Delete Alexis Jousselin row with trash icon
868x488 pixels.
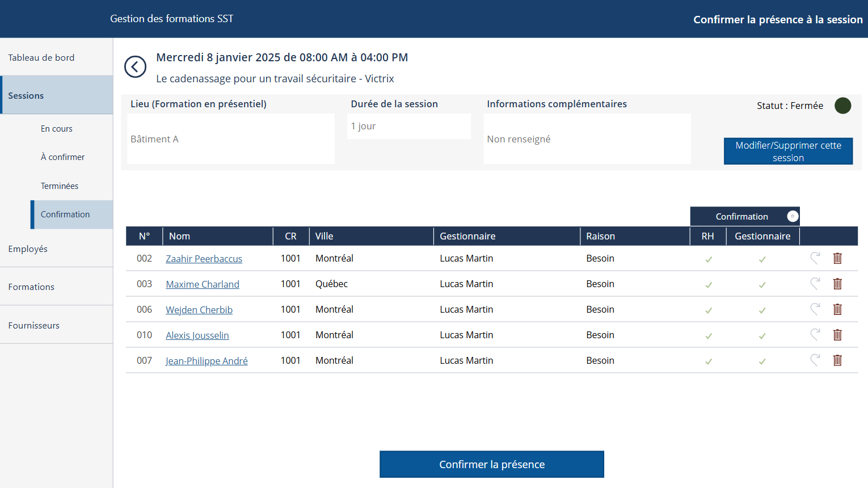pos(837,335)
